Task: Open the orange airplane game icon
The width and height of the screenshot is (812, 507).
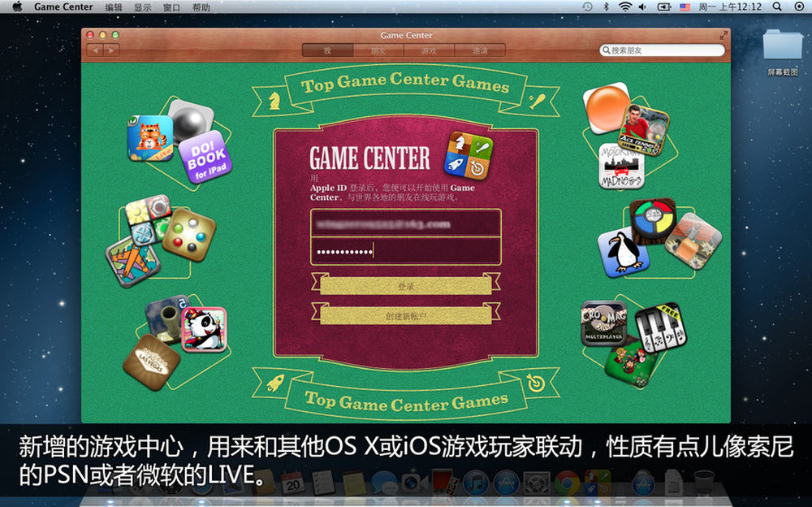Action: (133, 261)
